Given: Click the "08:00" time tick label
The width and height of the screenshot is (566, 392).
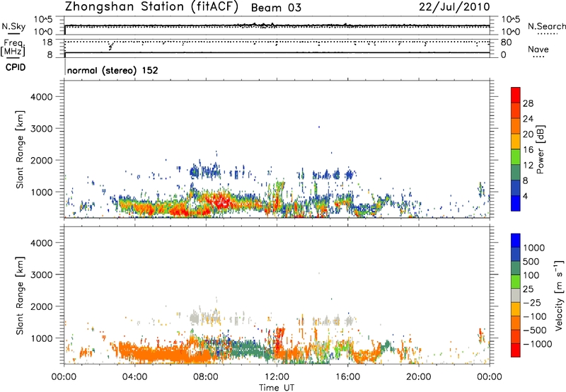Looking at the screenshot, I should tap(206, 377).
